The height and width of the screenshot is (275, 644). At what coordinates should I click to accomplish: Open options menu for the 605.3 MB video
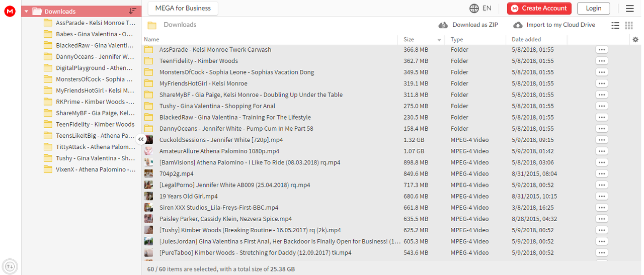(x=602, y=241)
